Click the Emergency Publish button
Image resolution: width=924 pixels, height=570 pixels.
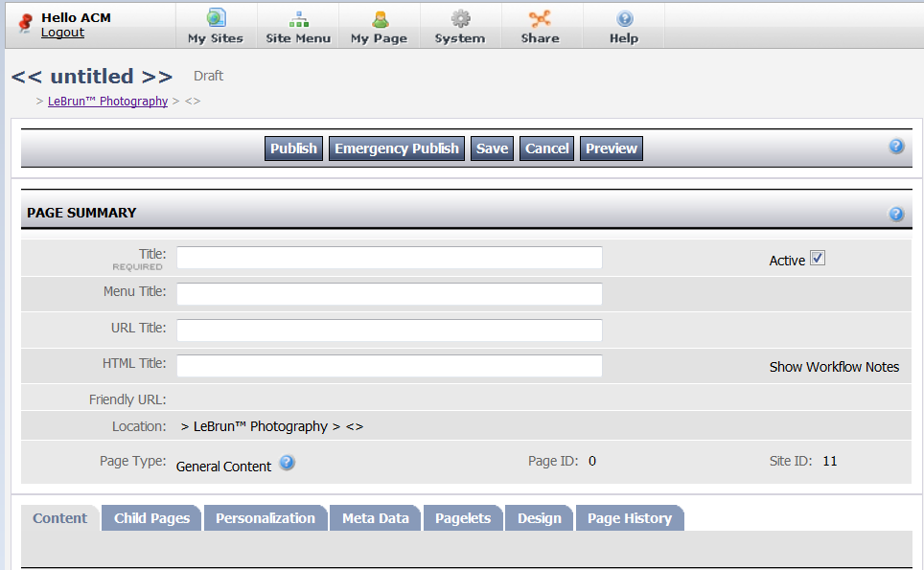[x=397, y=148]
